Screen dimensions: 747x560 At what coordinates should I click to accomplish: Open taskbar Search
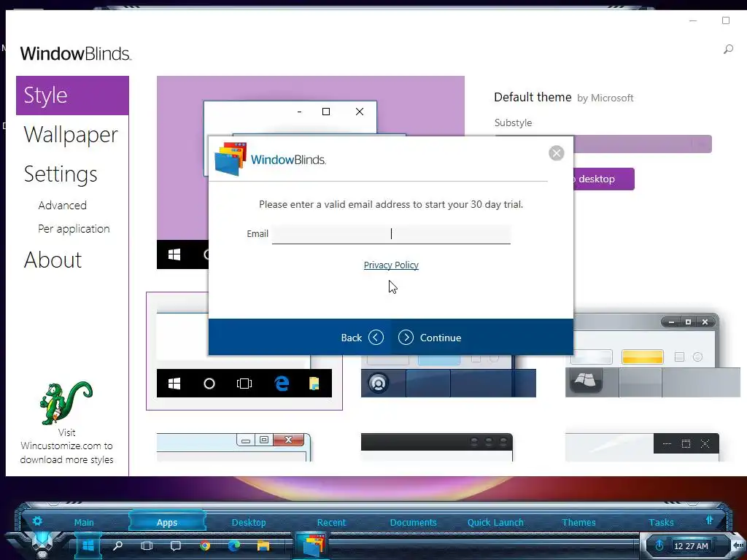[117, 545]
